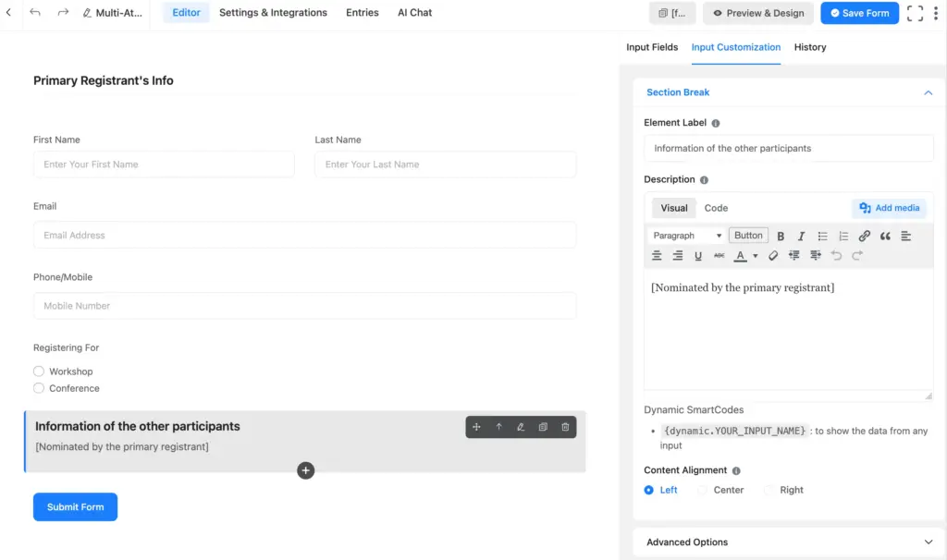Redo the editor change in the top bar
The width and height of the screenshot is (947, 560).
[x=63, y=12]
